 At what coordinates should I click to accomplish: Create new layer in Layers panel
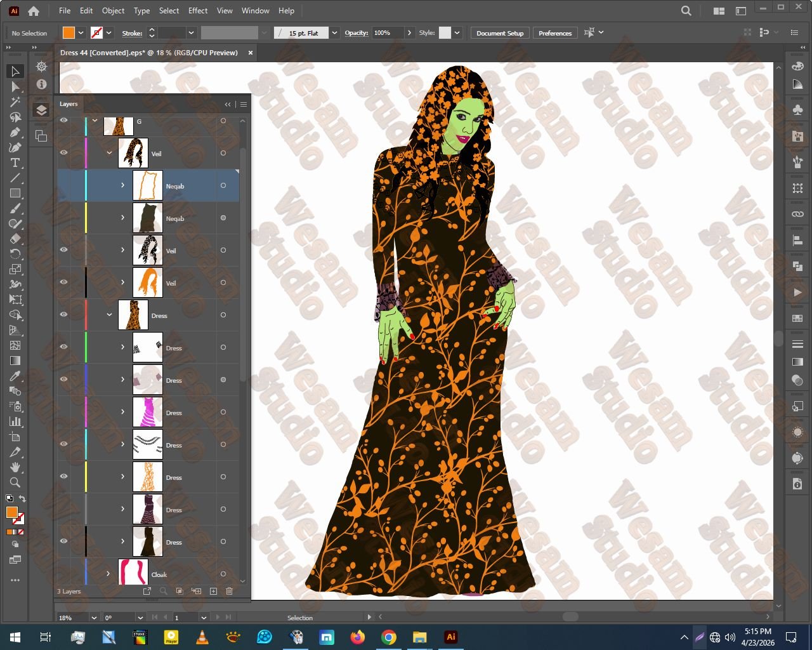click(x=213, y=591)
